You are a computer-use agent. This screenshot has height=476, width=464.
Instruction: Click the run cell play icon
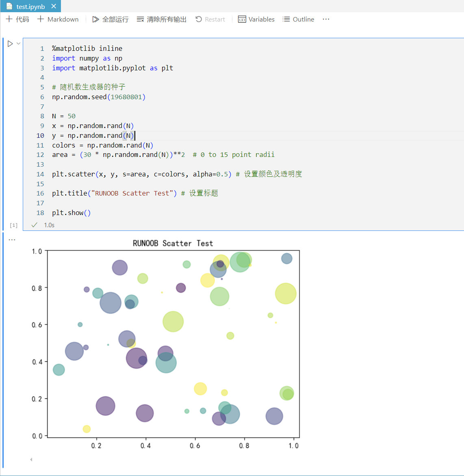pos(10,43)
